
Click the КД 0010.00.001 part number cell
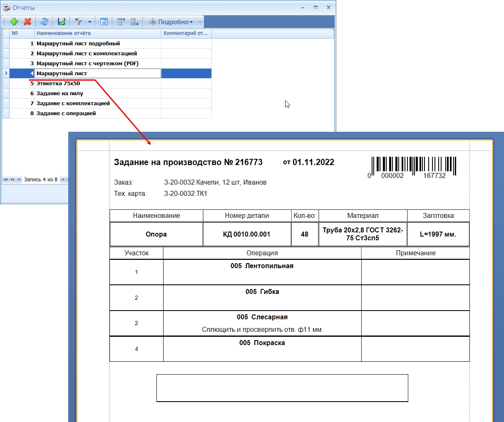(247, 234)
